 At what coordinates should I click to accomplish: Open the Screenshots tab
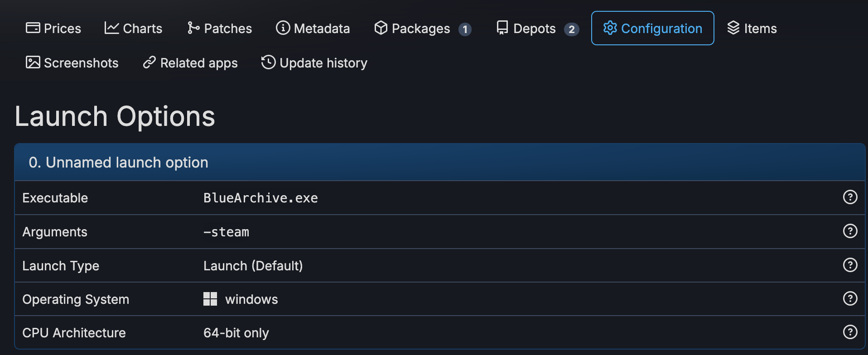72,63
